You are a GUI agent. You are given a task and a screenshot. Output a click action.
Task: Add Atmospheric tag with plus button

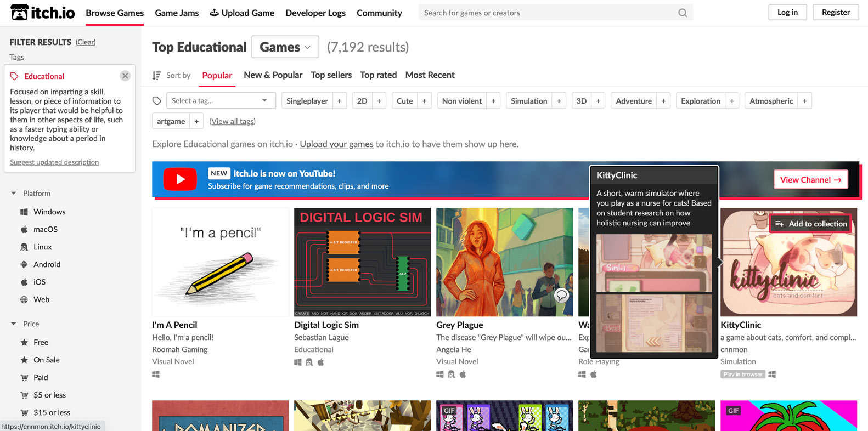click(x=805, y=101)
